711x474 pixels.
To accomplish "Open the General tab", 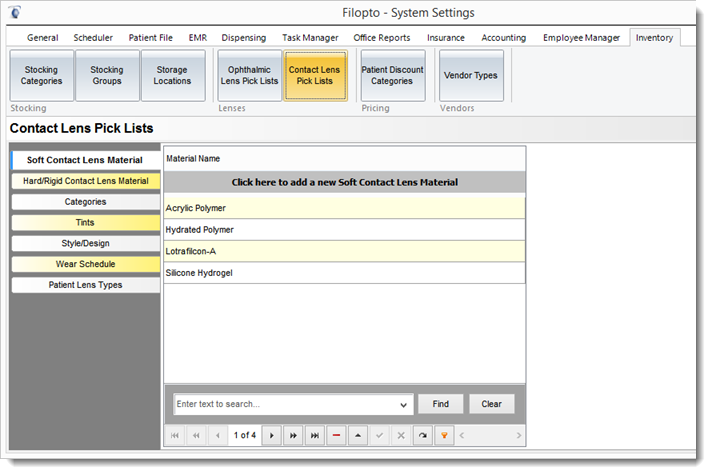I will tap(43, 38).
